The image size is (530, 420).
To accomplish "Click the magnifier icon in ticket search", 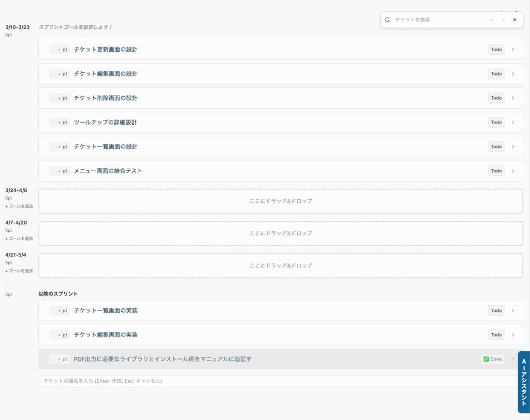I will 387,20.
